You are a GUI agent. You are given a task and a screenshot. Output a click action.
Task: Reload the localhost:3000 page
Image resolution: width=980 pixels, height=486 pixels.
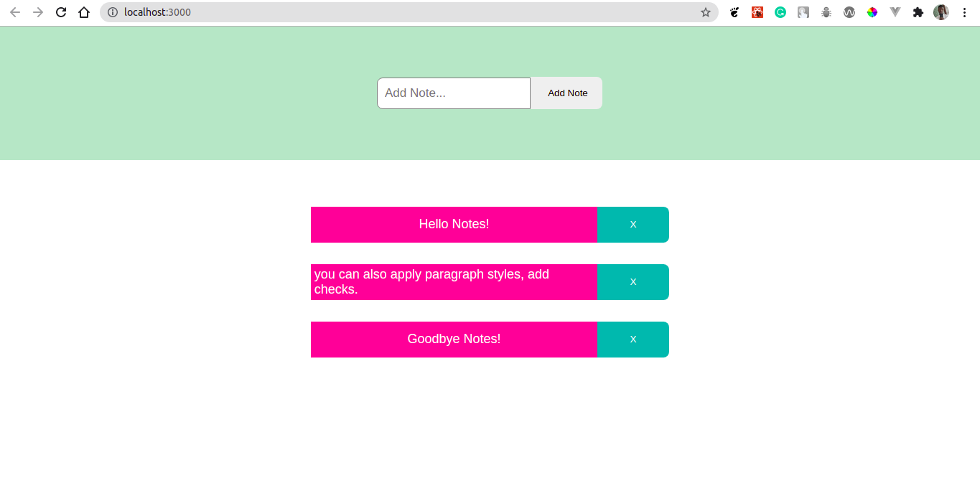(60, 12)
